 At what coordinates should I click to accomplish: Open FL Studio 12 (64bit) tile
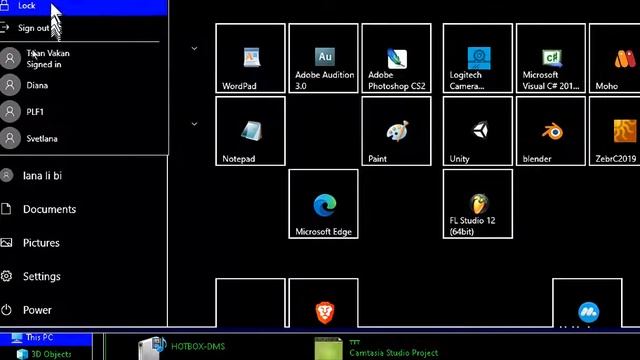pyautogui.click(x=478, y=204)
